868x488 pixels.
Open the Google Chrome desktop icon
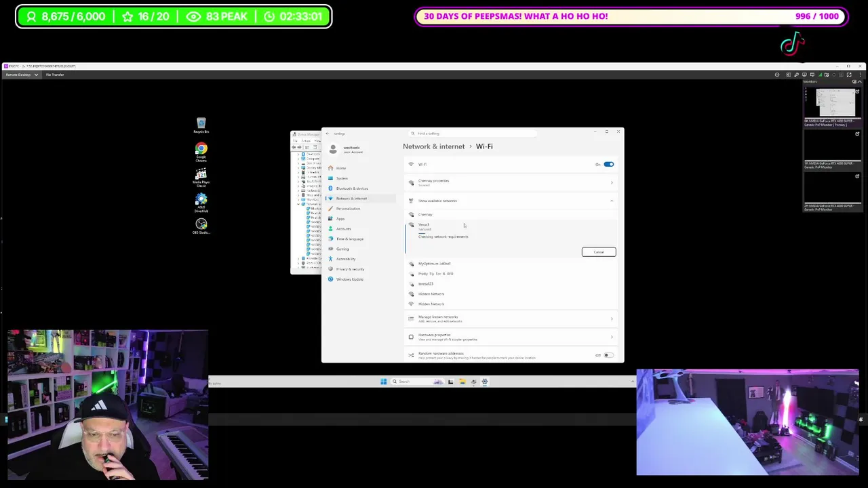(x=201, y=151)
